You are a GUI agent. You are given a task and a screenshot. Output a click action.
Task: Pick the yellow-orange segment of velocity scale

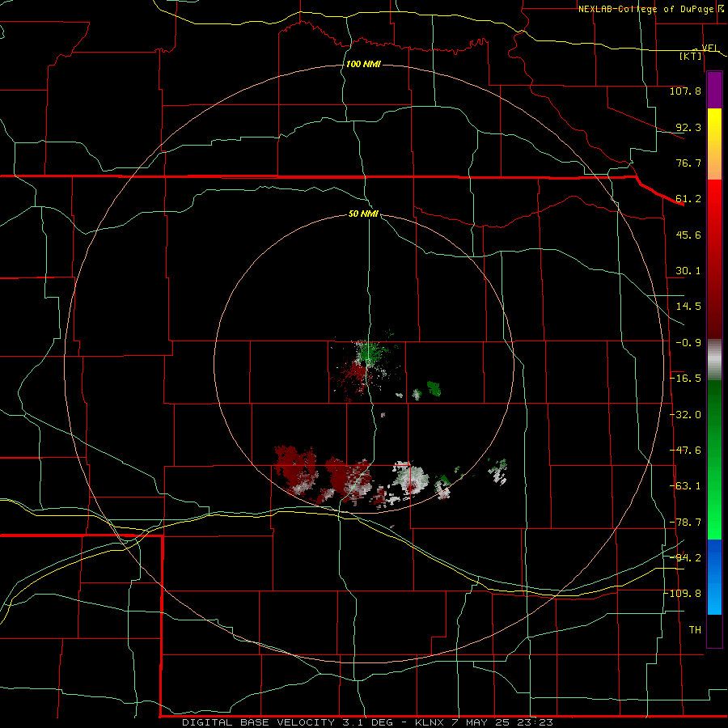(x=714, y=144)
